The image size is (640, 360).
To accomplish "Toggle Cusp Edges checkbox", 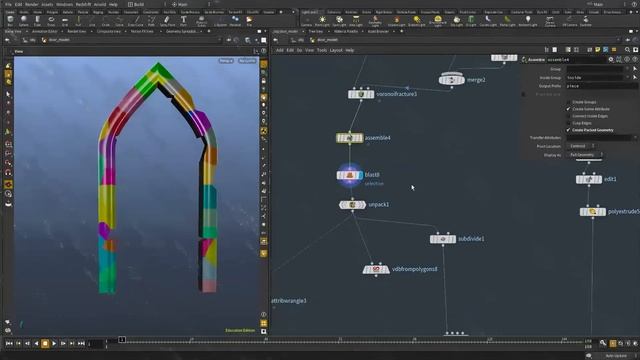I will (x=568, y=123).
